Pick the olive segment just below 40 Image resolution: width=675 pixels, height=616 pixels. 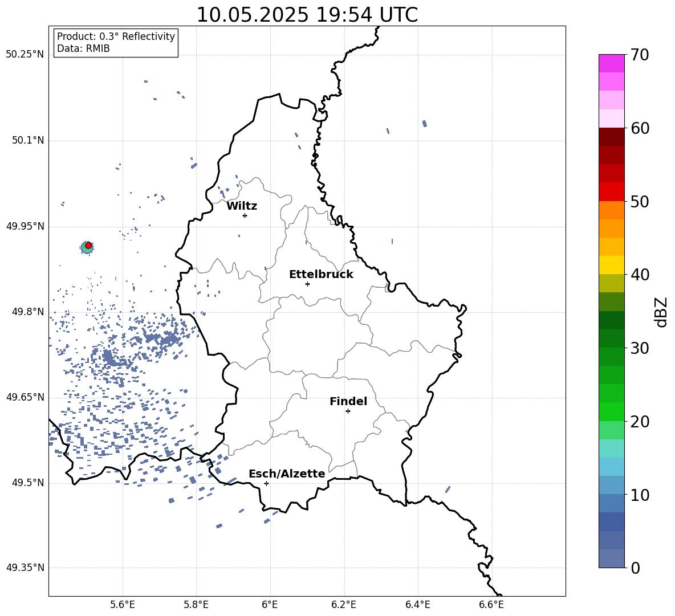[612, 283]
